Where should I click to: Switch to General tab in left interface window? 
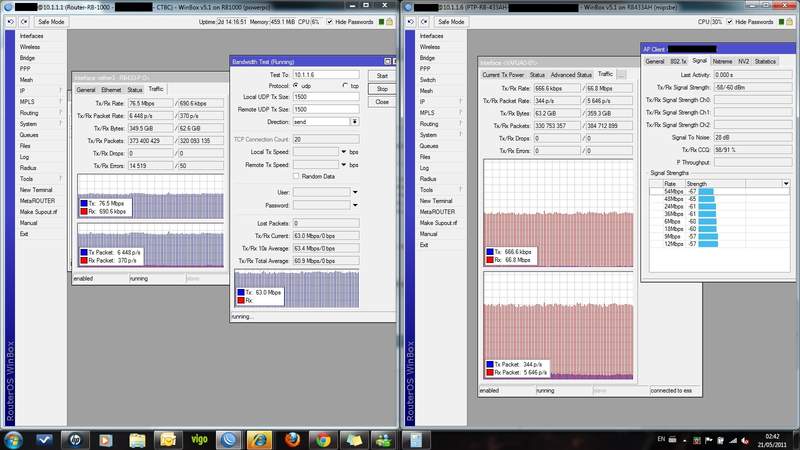coord(86,90)
